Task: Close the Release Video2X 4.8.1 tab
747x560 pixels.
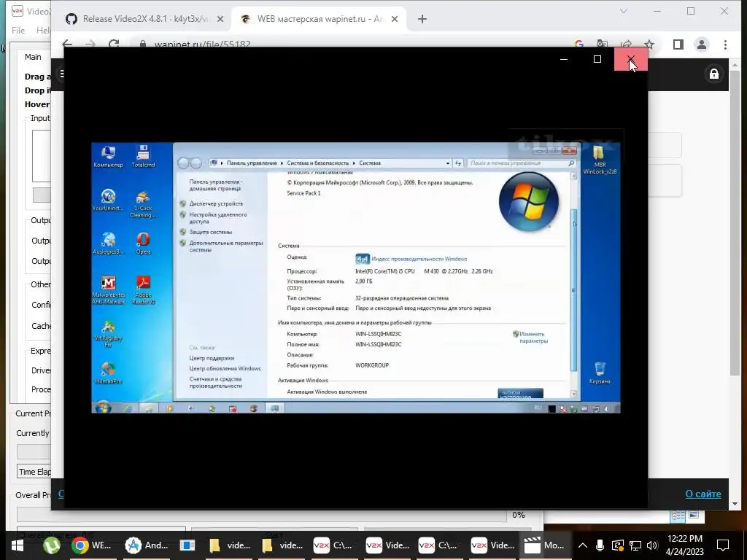Action: 220,19
